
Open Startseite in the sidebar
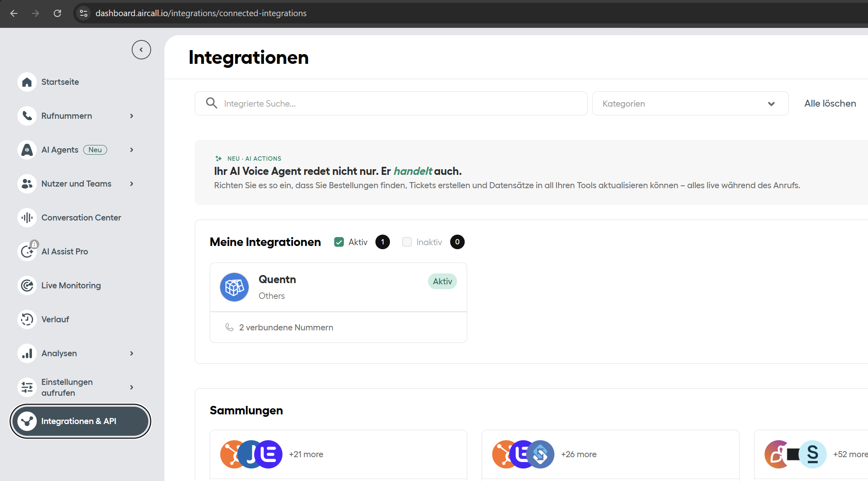click(x=60, y=82)
